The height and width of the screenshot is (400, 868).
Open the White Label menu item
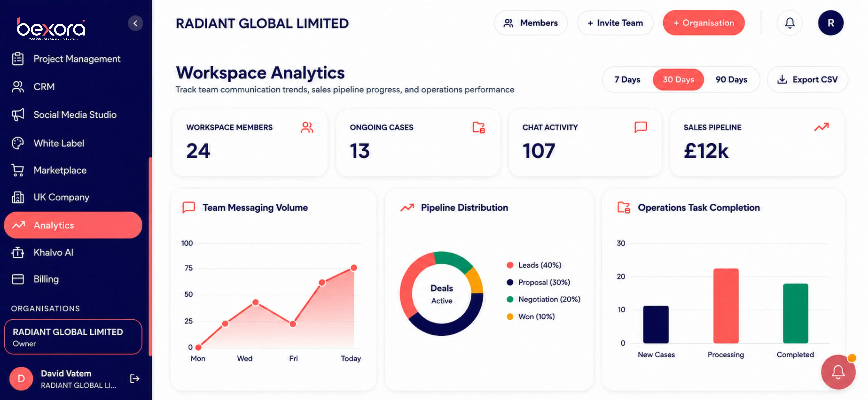(x=73, y=143)
